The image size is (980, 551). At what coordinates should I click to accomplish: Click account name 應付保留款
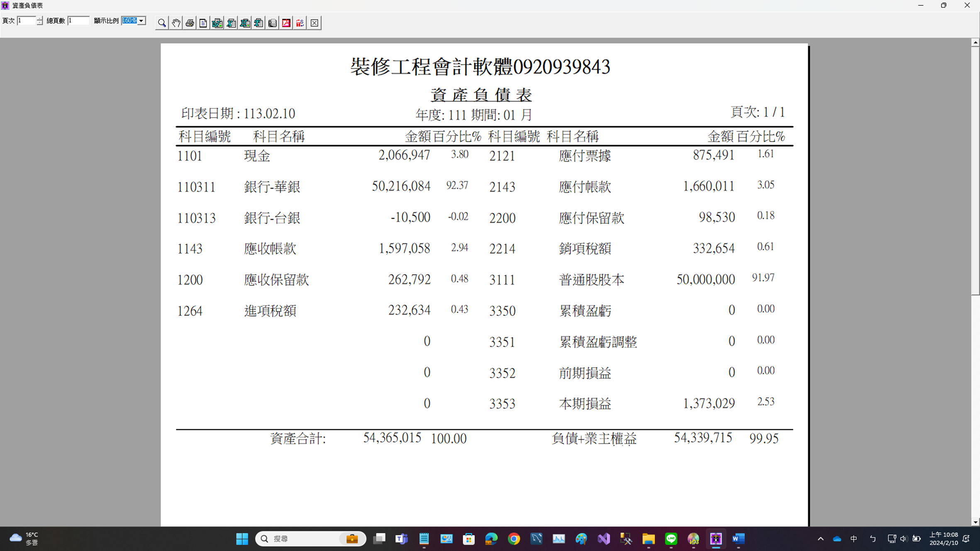(x=591, y=218)
